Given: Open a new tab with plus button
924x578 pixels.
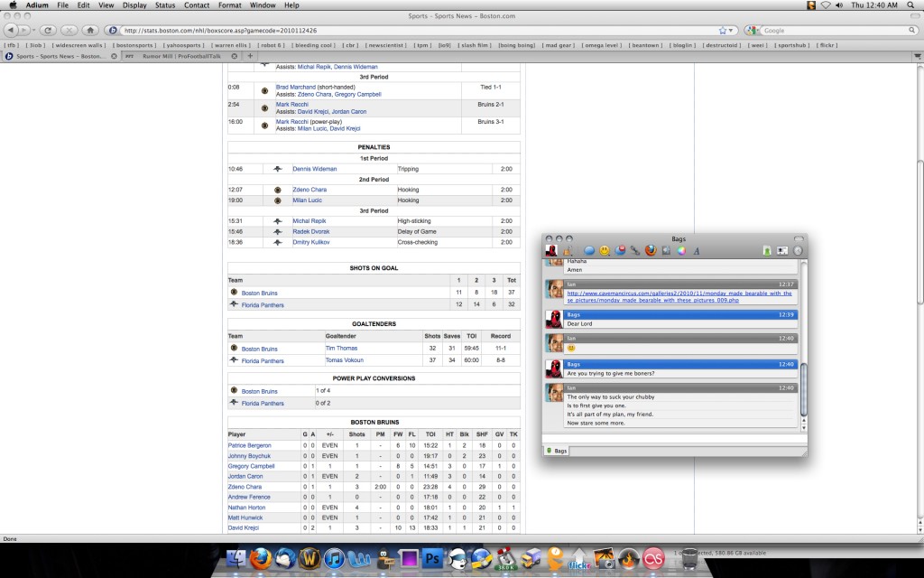Looking at the screenshot, I should (x=250, y=56).
